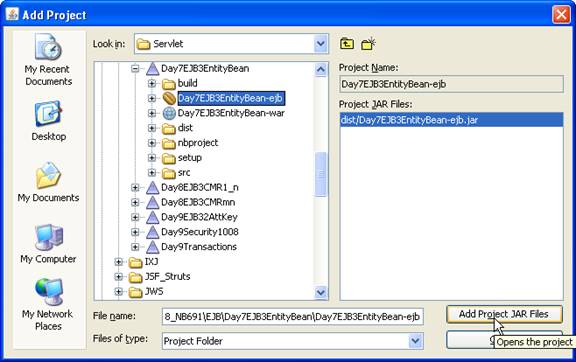Select the Day7EJB3EntityBean parent project label

(205, 68)
